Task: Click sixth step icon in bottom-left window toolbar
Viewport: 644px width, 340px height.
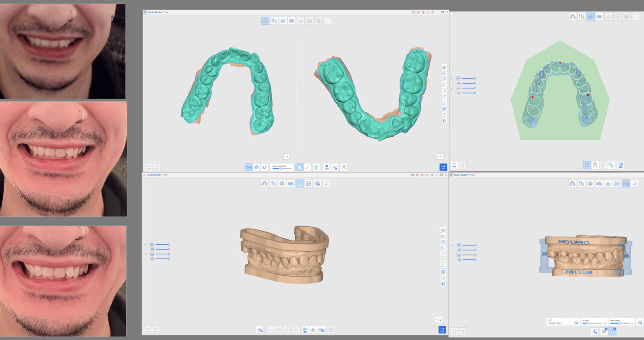Action: [308, 184]
